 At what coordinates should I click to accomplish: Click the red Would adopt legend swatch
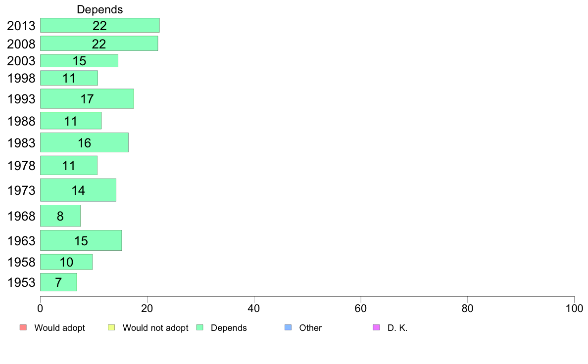click(x=23, y=327)
